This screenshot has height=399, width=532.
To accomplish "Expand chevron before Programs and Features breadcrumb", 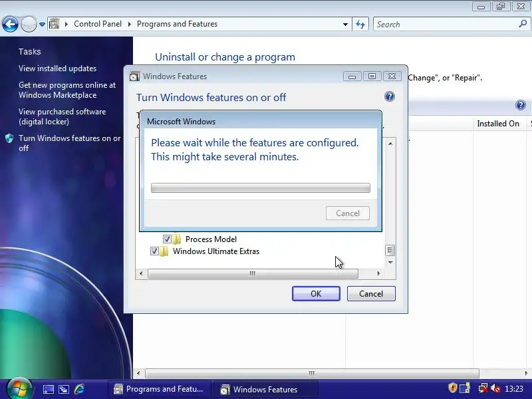I will 130,24.
